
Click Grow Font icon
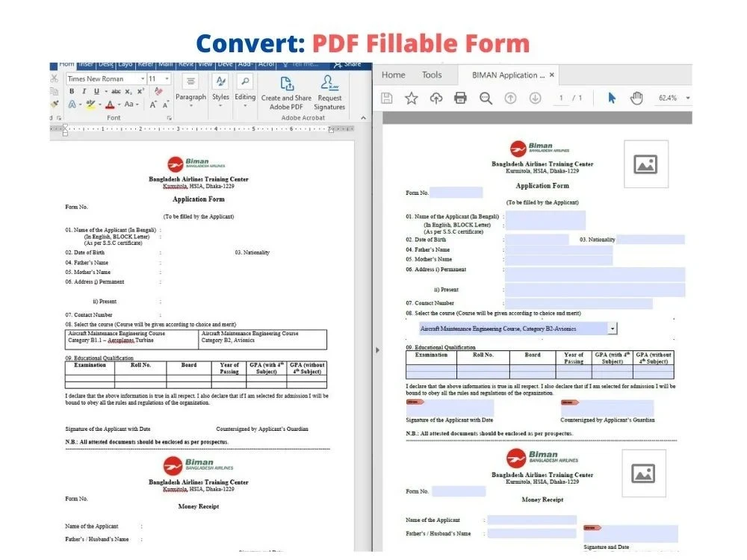[153, 105]
